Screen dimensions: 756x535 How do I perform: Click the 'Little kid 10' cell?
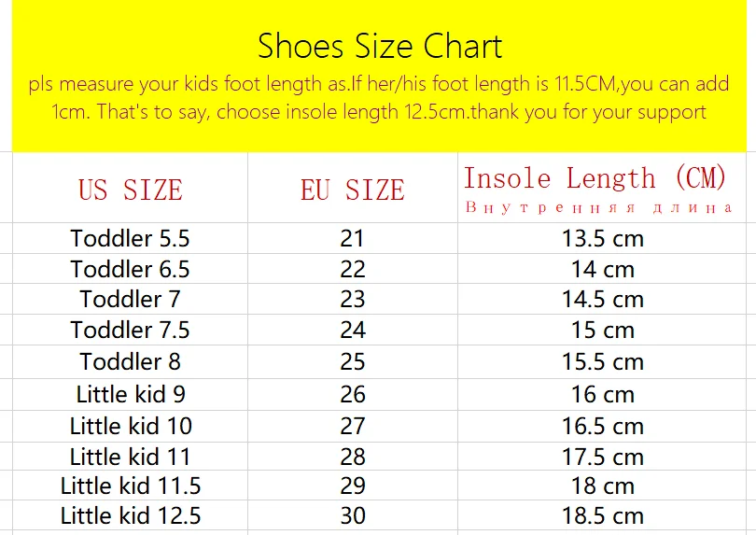tap(130, 426)
